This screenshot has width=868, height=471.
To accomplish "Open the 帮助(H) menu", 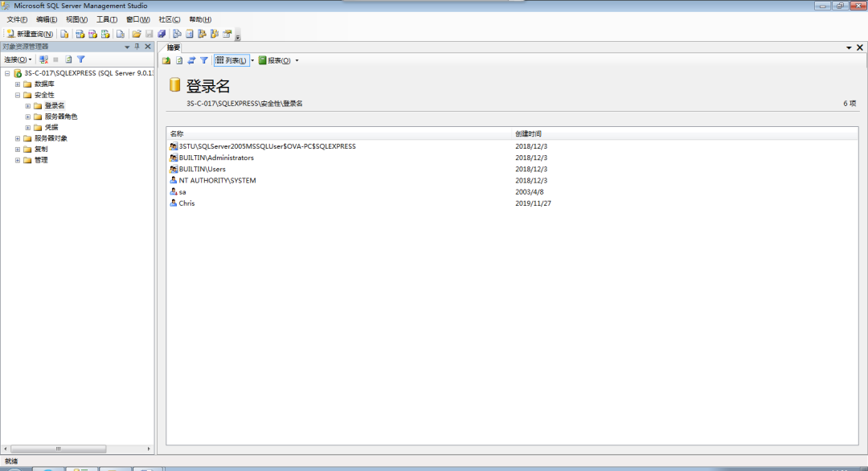I will click(200, 19).
